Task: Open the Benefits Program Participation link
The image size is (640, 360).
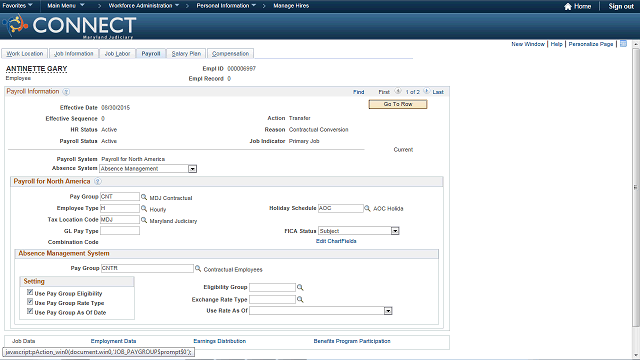Action: pyautogui.click(x=352, y=341)
